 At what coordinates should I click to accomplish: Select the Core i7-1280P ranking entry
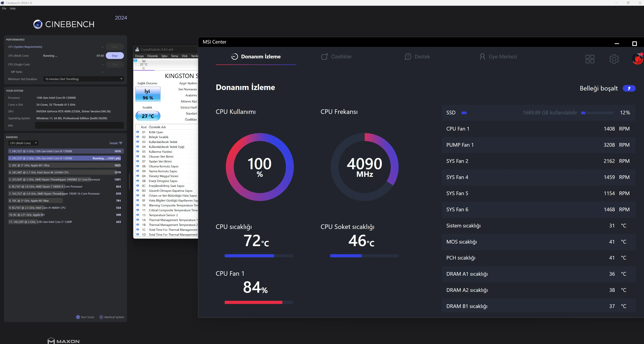pyautogui.click(x=66, y=222)
